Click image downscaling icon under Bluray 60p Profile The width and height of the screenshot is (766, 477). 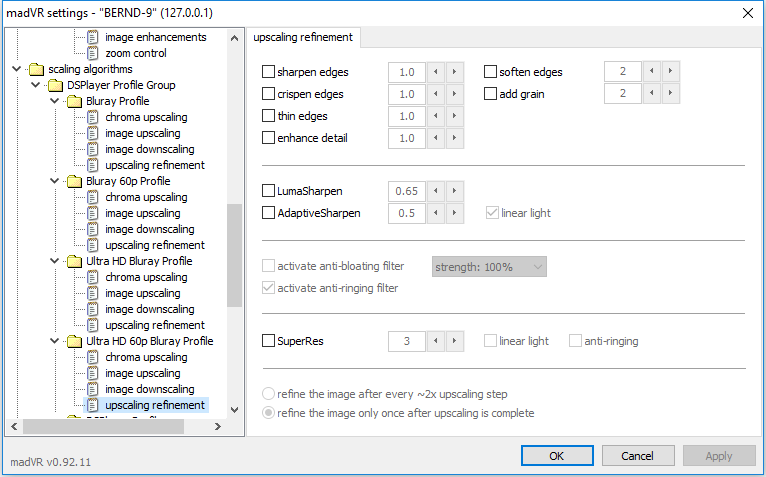coord(92,229)
